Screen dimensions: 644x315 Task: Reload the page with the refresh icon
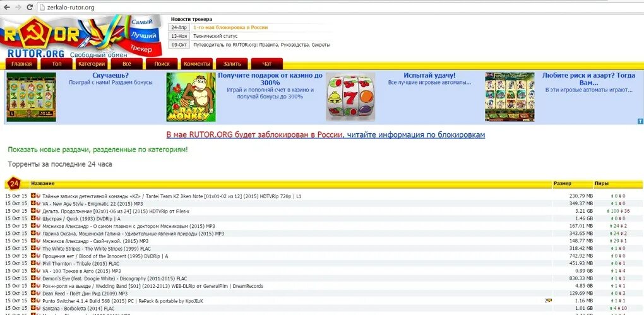(x=30, y=8)
